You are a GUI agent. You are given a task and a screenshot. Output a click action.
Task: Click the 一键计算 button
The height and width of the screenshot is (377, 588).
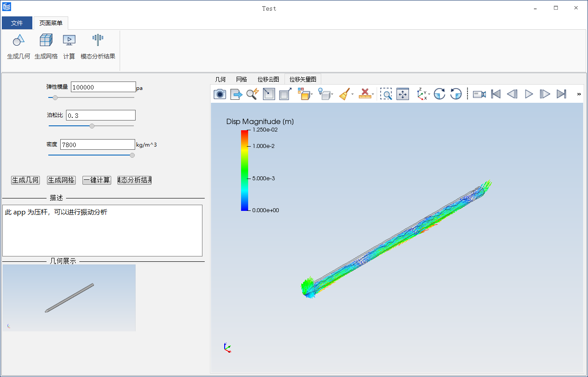pyautogui.click(x=97, y=180)
